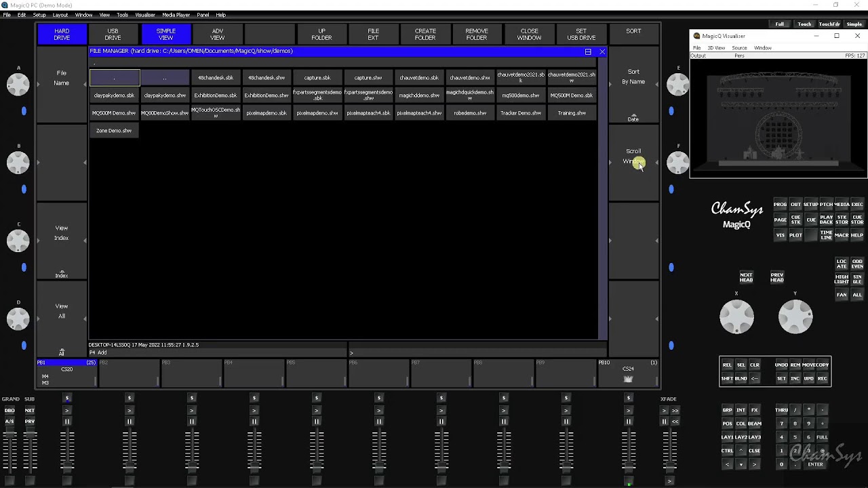Click the command line input field
The image size is (868, 488).
click(x=477, y=352)
